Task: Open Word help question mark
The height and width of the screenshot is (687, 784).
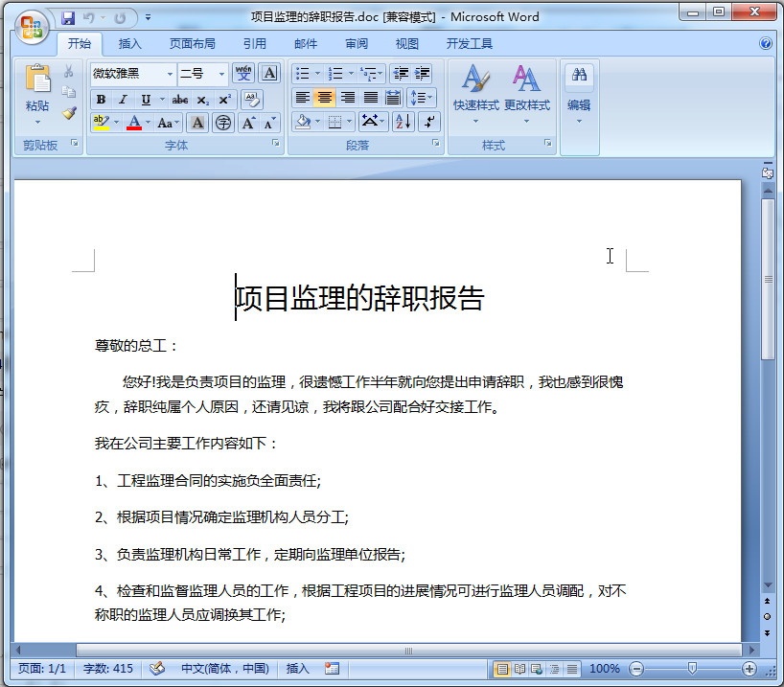Action: tap(766, 43)
